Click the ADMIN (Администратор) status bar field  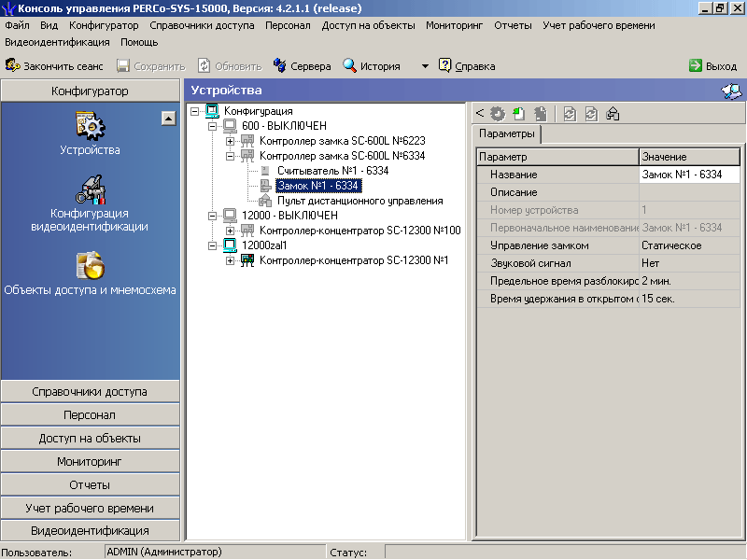click(215, 552)
